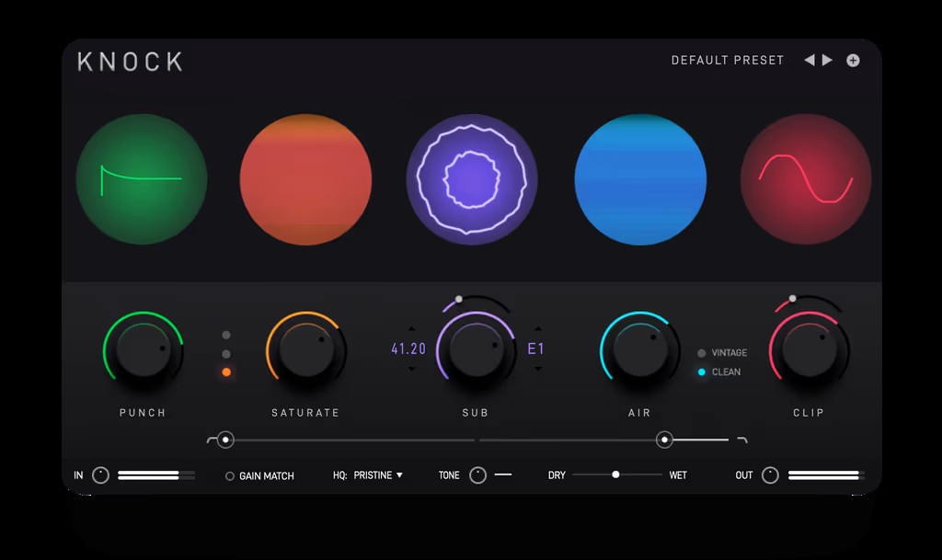This screenshot has width=942, height=560.
Task: Click the PUNCH knob
Action: coord(143,349)
